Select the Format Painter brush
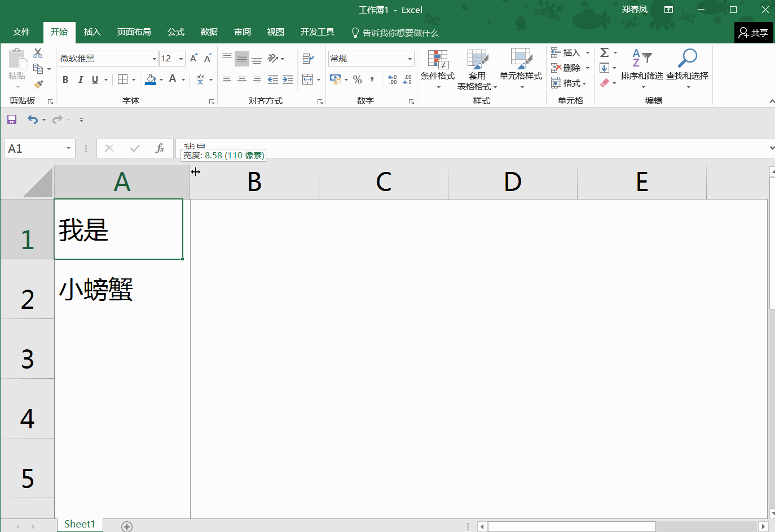The width and height of the screenshot is (775, 532). [x=38, y=84]
